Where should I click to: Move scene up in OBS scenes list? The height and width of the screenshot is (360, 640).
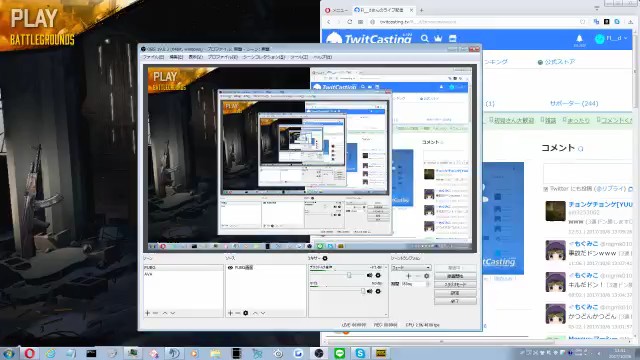click(165, 313)
